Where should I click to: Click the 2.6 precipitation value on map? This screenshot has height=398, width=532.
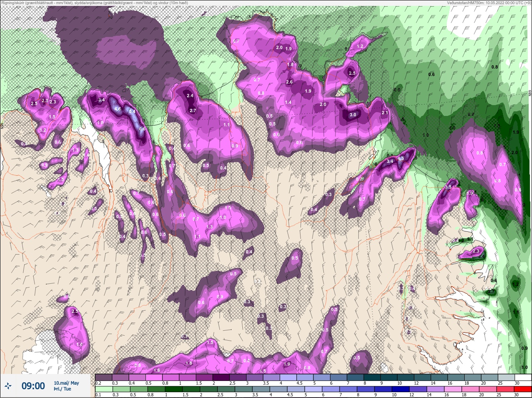tap(289, 82)
